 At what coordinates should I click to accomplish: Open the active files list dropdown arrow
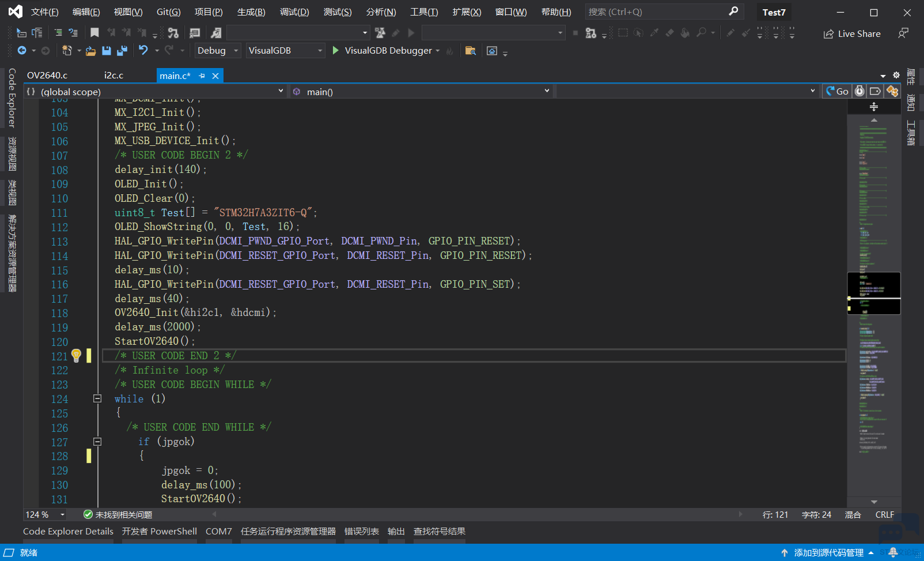[x=883, y=76]
